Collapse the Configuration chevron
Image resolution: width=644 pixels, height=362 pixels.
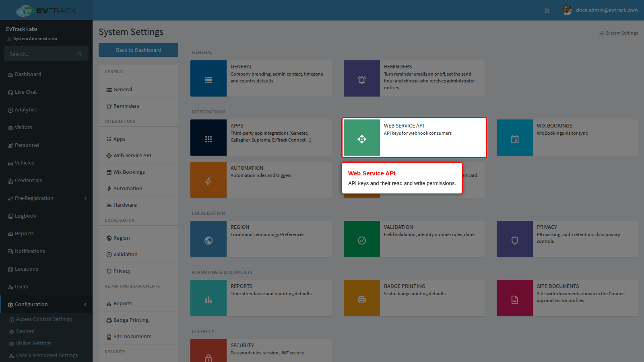(x=85, y=304)
